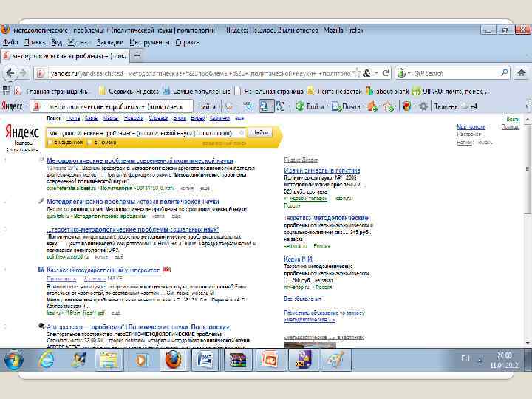Switch to PowerPoint in the taskbar

[x=270, y=360]
